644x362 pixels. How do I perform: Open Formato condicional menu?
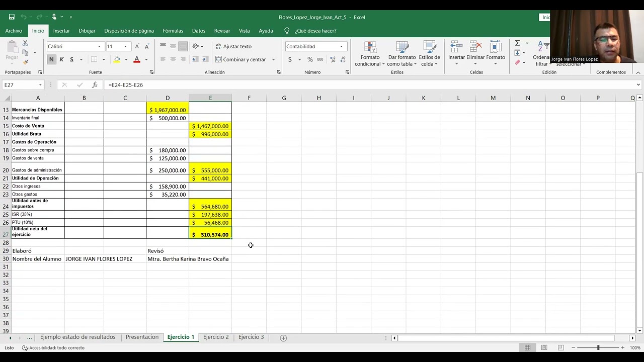point(370,54)
